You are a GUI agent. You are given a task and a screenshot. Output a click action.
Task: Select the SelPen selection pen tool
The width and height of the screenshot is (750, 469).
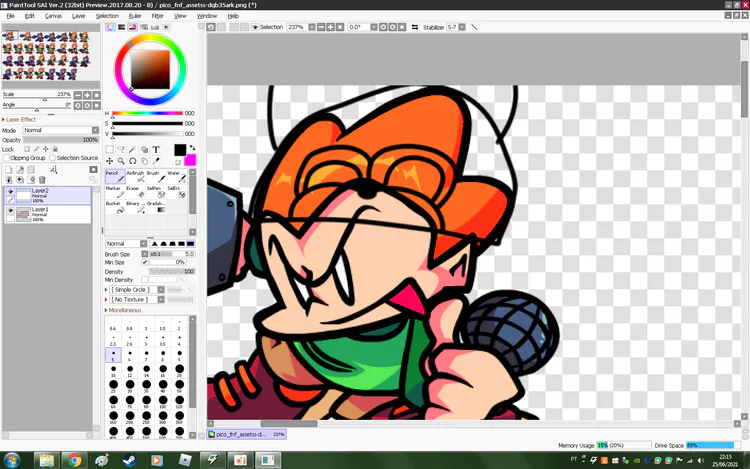[x=156, y=192]
